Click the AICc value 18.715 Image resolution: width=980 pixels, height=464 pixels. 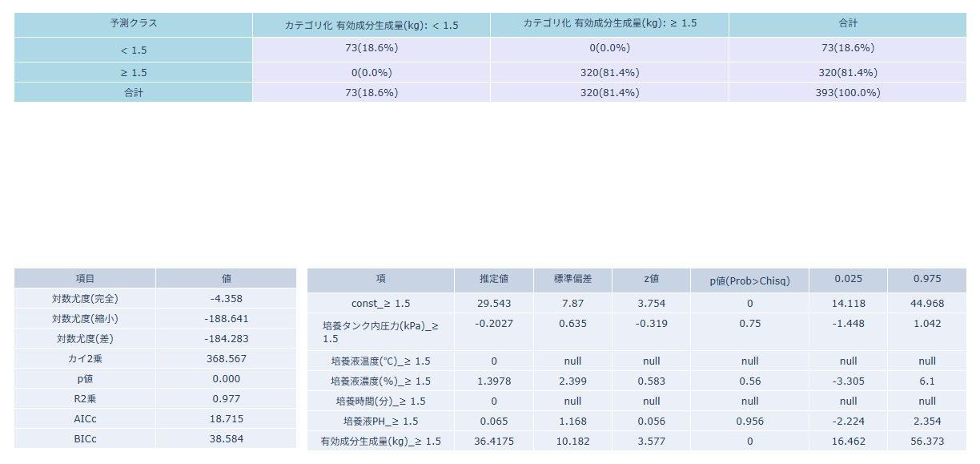point(226,419)
